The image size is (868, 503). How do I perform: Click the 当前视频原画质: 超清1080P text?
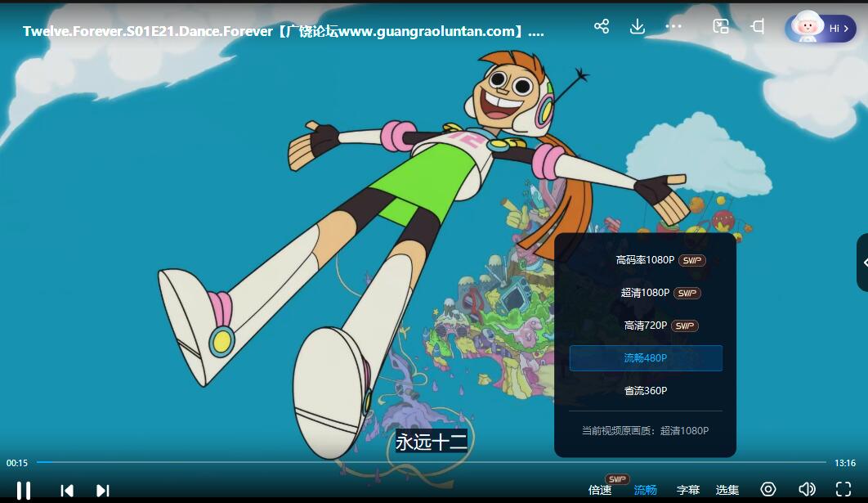tap(645, 430)
